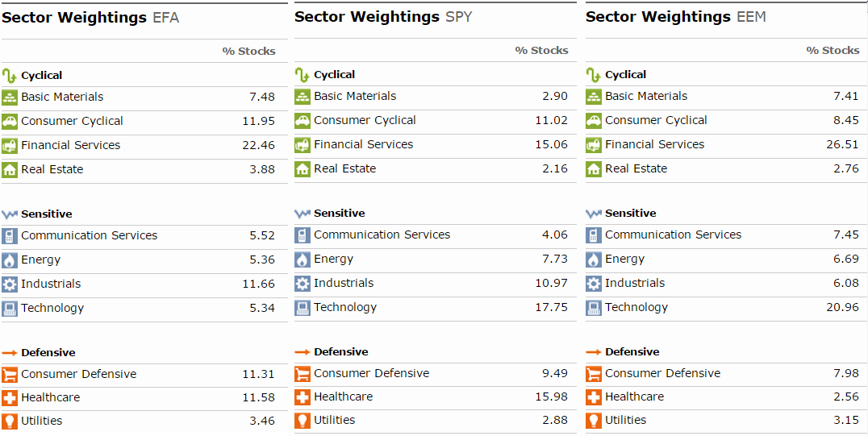Viewport: 868px width, 436px height.
Task: Click the Technology computer icon under SPY
Action: point(303,308)
